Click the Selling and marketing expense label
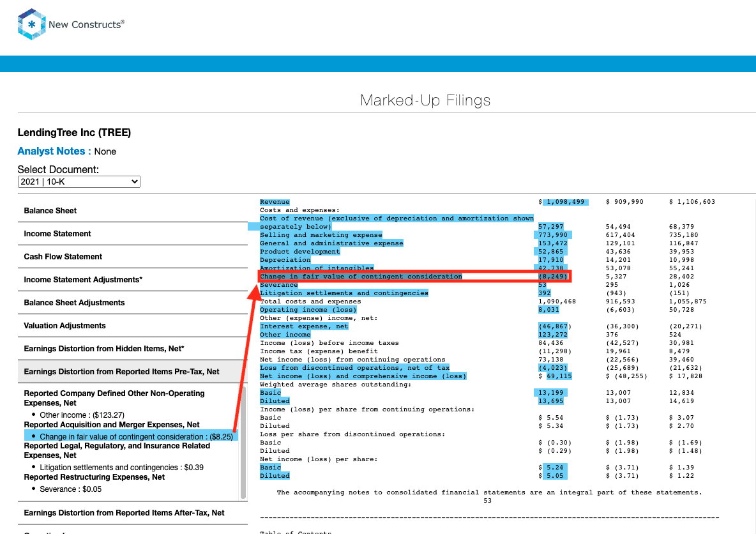This screenshot has height=534, width=756. (321, 235)
